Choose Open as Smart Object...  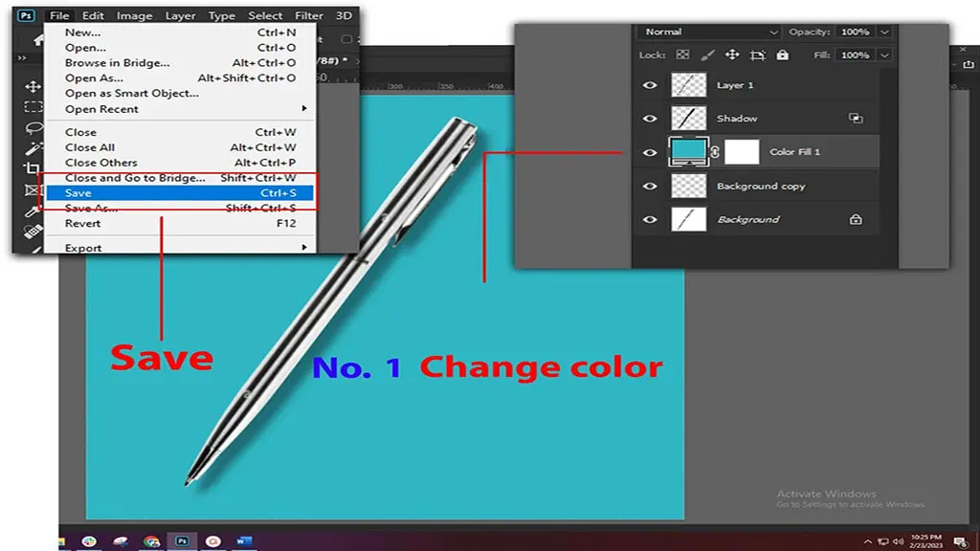point(180,93)
